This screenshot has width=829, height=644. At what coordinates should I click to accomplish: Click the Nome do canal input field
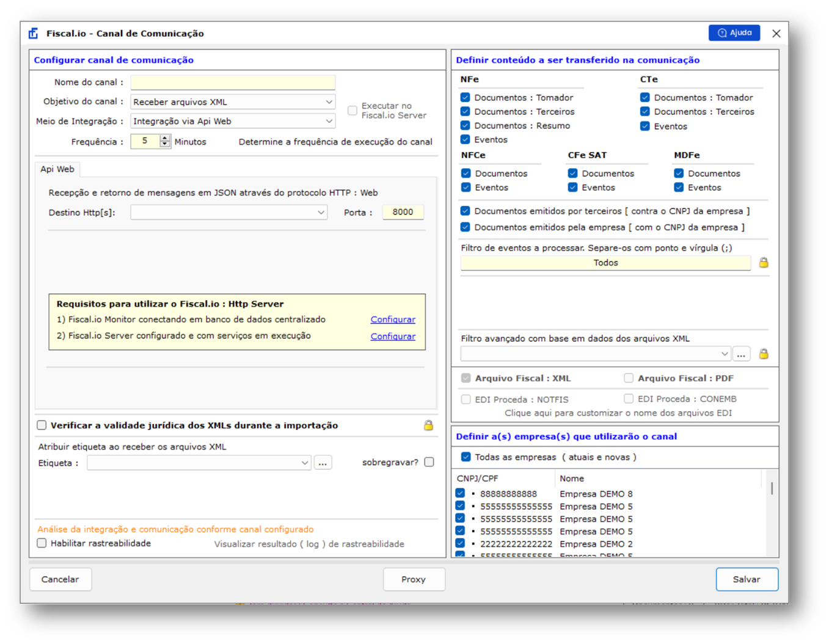[x=233, y=82]
